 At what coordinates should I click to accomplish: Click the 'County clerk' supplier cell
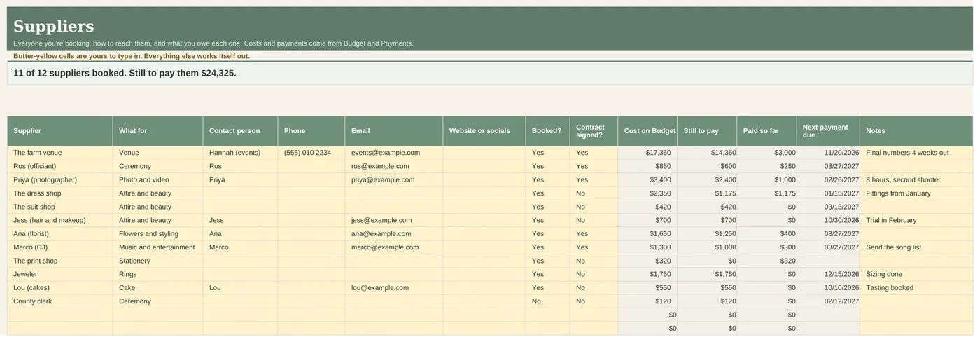pos(60,301)
